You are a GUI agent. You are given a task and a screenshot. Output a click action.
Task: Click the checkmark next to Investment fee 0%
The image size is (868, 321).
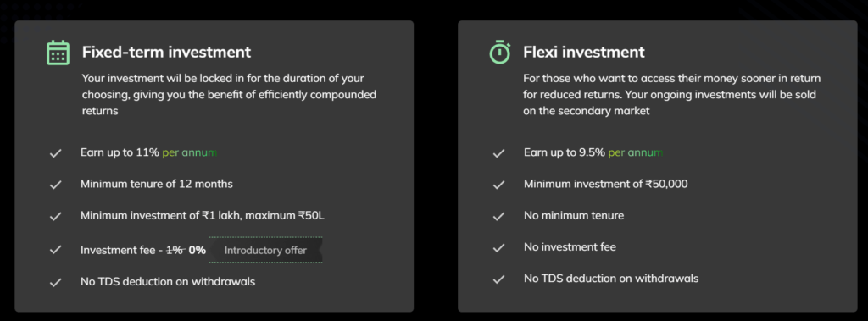55,250
